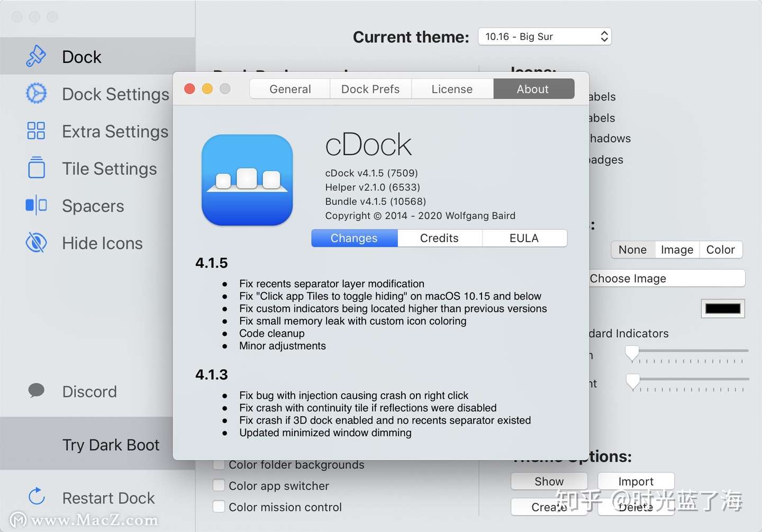Open the Current theme dropdown

pyautogui.click(x=545, y=37)
